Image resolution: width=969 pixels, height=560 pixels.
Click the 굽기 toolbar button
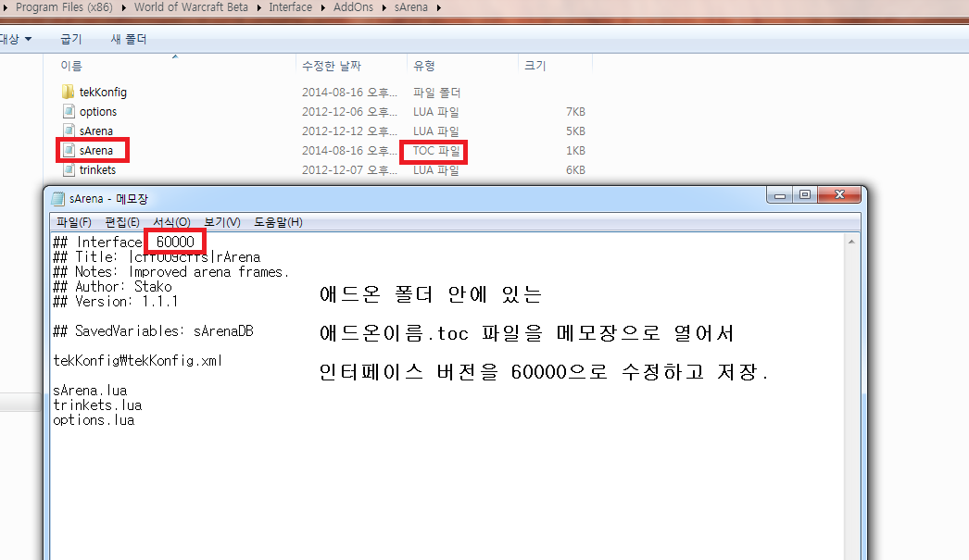point(71,39)
